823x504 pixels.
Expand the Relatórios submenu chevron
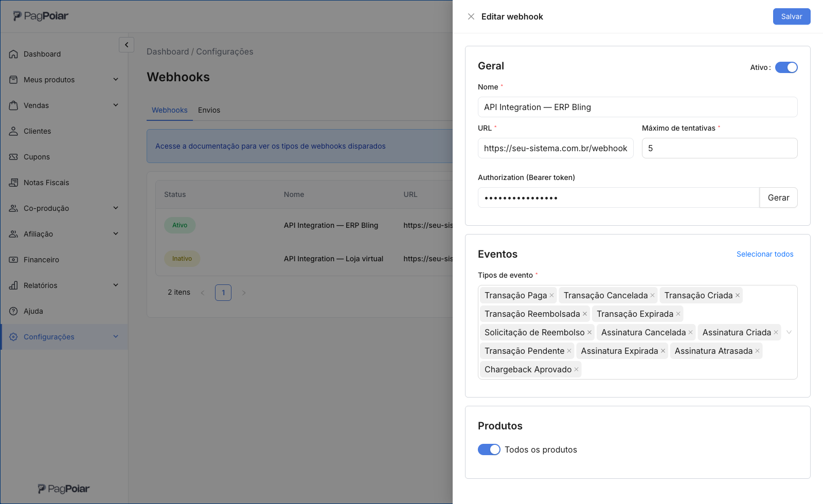coord(116,285)
